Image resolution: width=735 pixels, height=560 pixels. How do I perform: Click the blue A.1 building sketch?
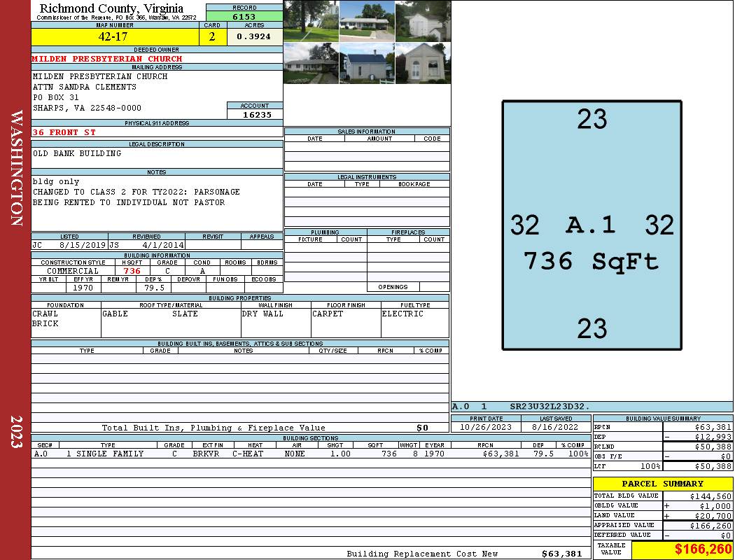tap(591, 225)
